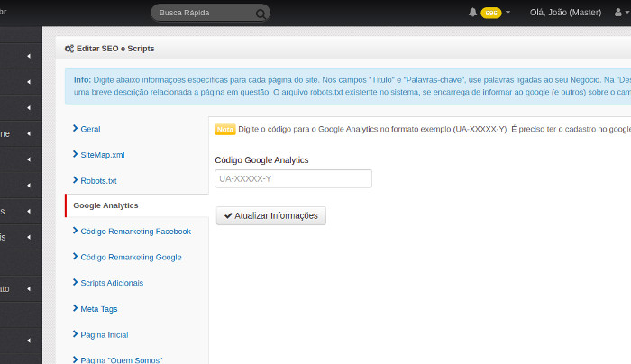Click the chevron beside Meta Tags
This screenshot has width=631, height=364.
[75, 308]
